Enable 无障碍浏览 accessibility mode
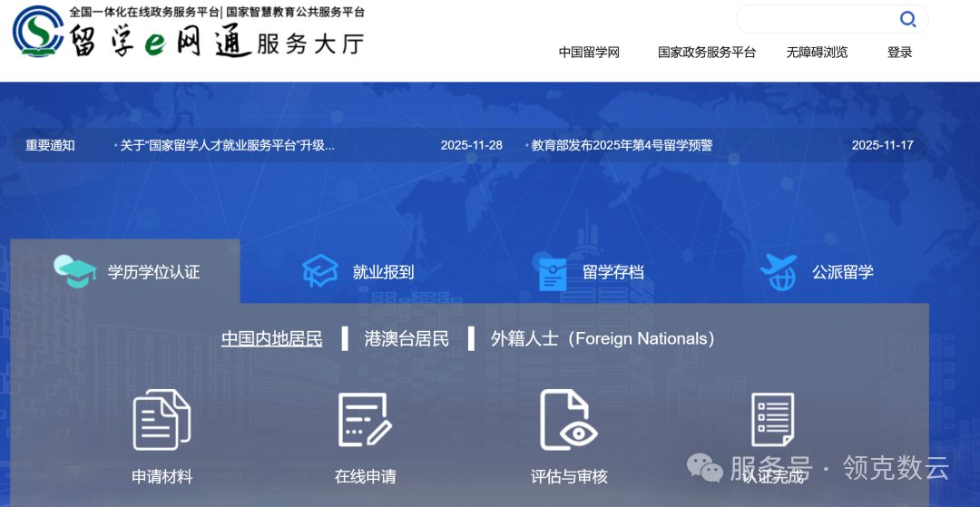980x507 pixels. tap(817, 53)
